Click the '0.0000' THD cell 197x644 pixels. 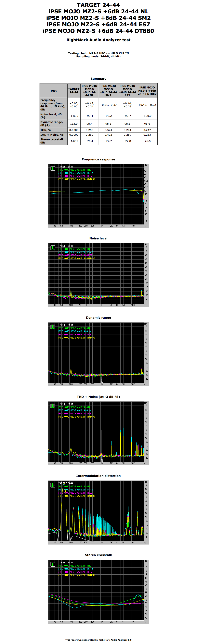coord(74,130)
